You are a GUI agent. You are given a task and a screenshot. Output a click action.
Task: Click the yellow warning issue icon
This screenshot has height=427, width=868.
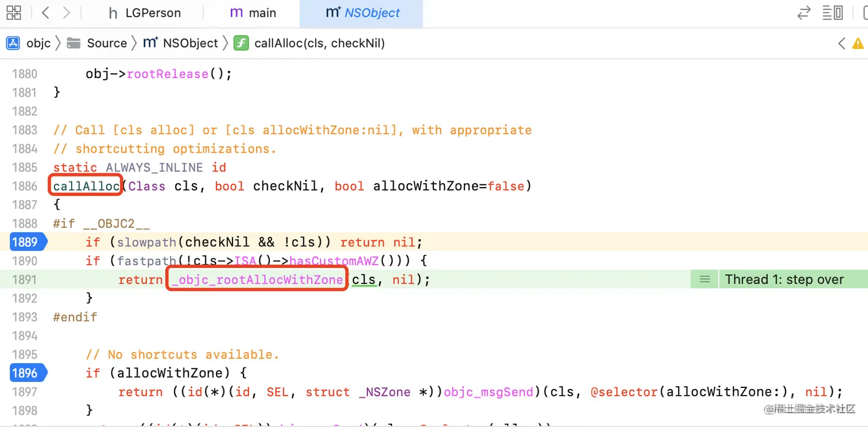tap(858, 43)
